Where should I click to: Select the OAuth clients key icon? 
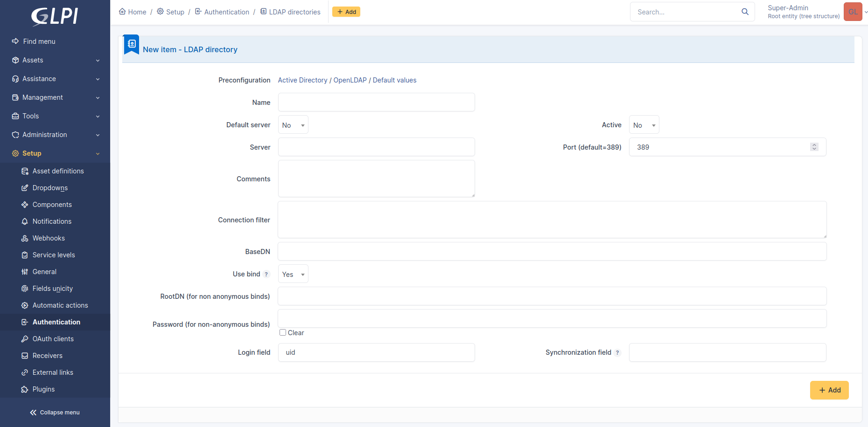(x=25, y=339)
